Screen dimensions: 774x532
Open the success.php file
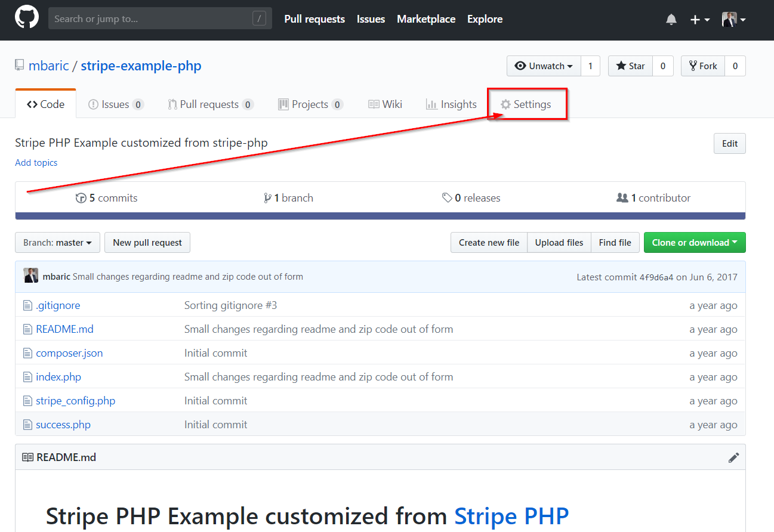point(63,425)
